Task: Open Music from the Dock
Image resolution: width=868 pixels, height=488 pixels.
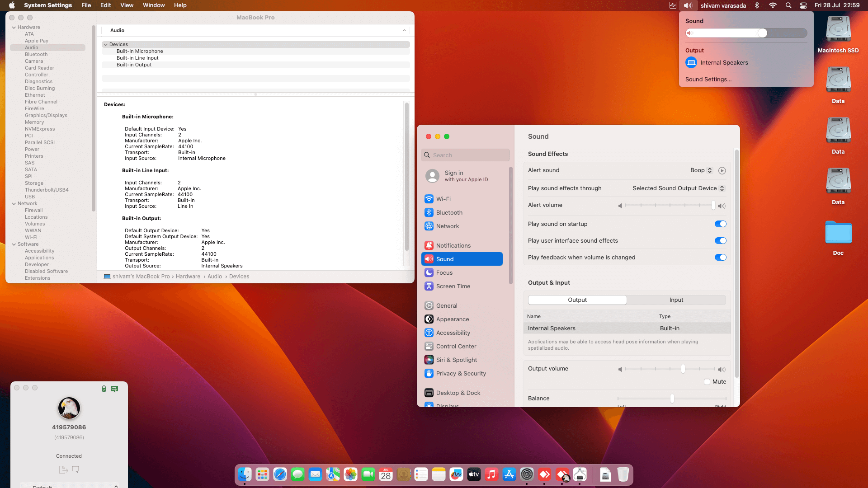Action: pyautogui.click(x=491, y=474)
